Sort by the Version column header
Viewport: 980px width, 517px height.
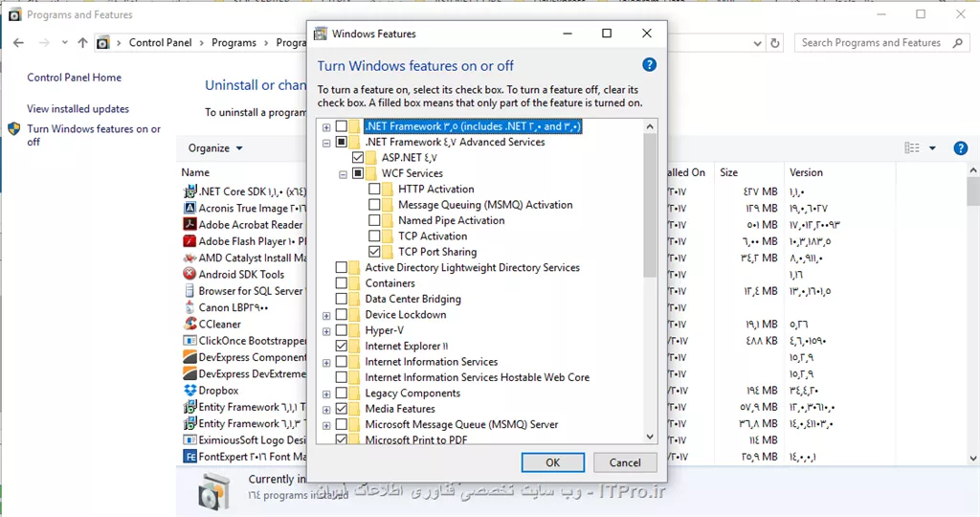[806, 172]
